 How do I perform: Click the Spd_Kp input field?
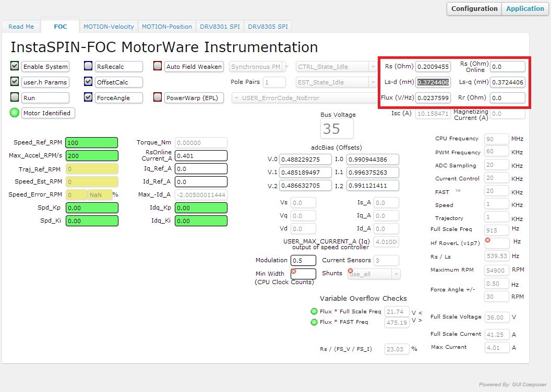point(92,208)
